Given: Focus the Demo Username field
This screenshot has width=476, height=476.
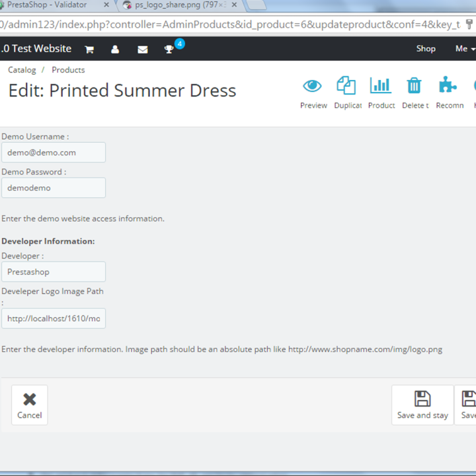Looking at the screenshot, I should (54, 153).
